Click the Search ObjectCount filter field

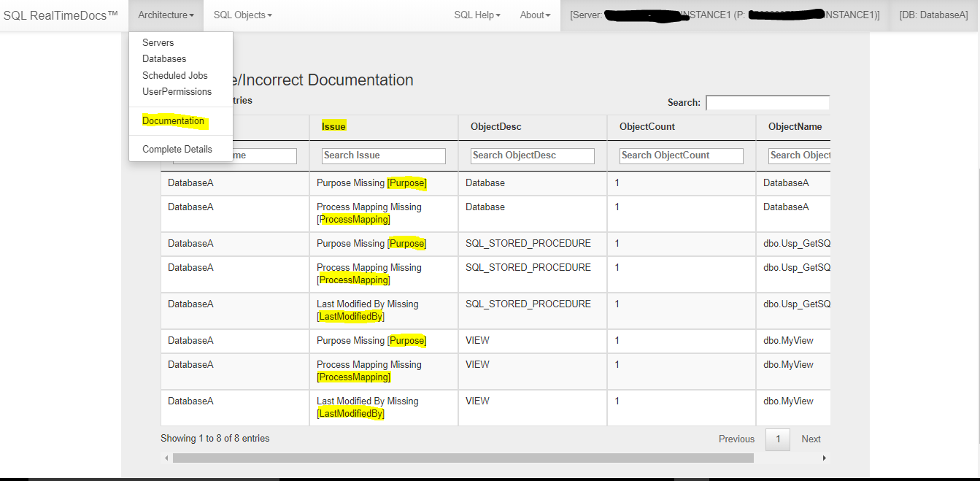coord(682,155)
